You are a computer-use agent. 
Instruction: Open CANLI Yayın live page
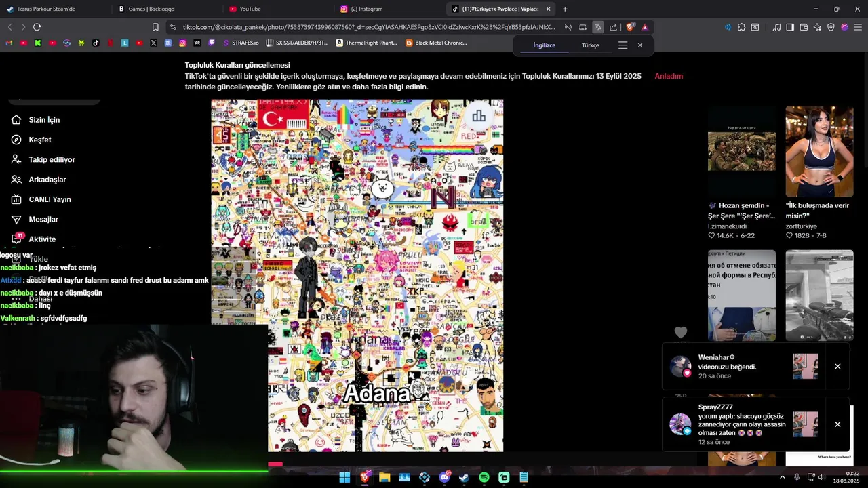41,199
